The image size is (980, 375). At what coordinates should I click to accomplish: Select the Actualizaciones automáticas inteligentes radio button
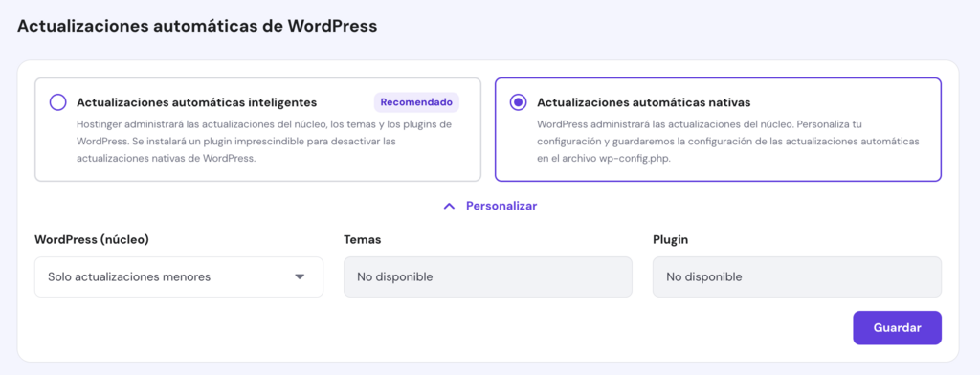(x=58, y=102)
